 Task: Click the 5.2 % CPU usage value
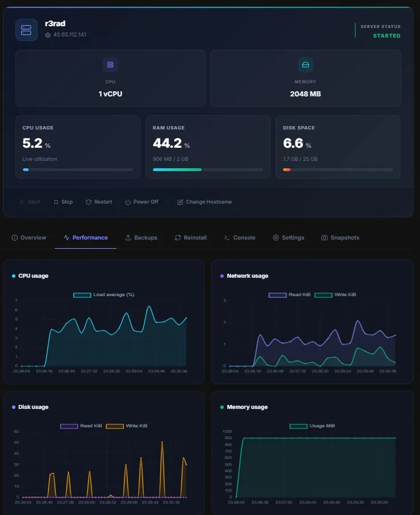coord(37,143)
